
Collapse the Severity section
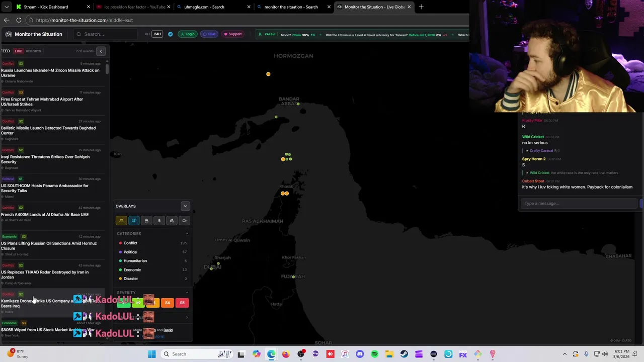point(187,293)
